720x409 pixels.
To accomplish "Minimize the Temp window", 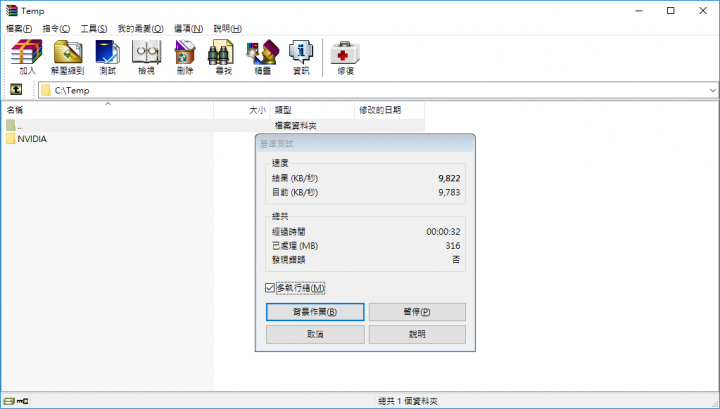I will tap(639, 11).
